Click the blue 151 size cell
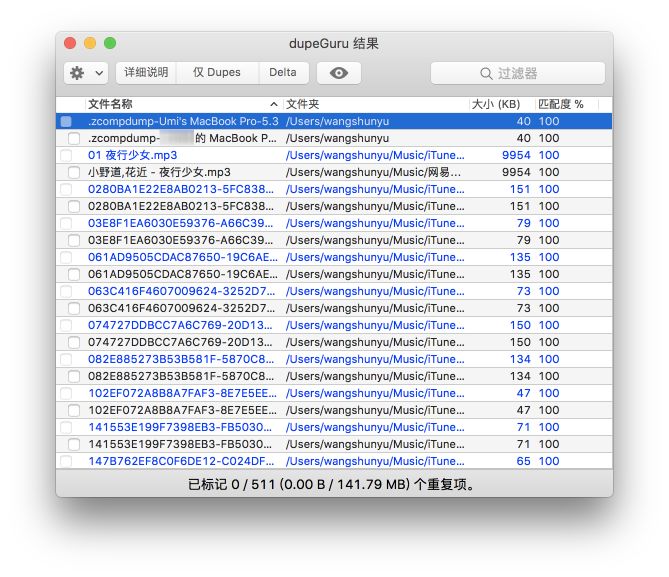 [x=520, y=189]
